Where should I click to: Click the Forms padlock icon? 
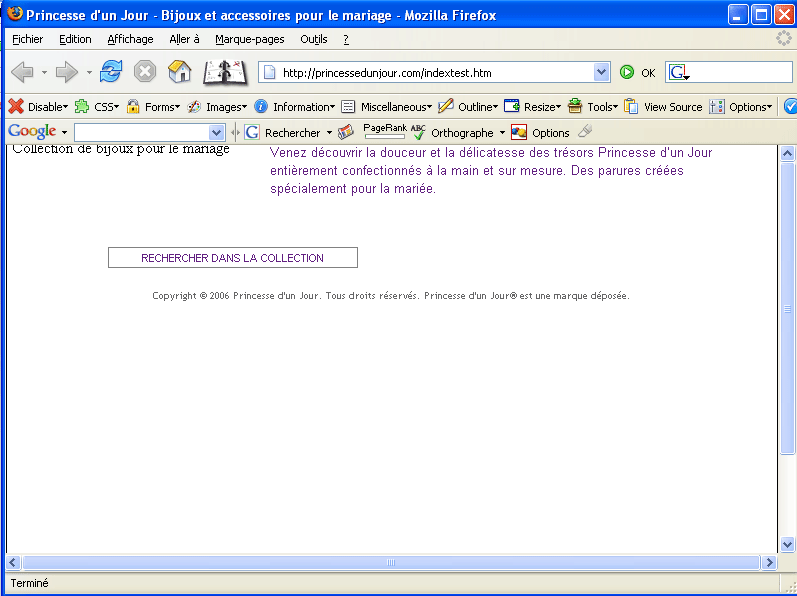[133, 106]
